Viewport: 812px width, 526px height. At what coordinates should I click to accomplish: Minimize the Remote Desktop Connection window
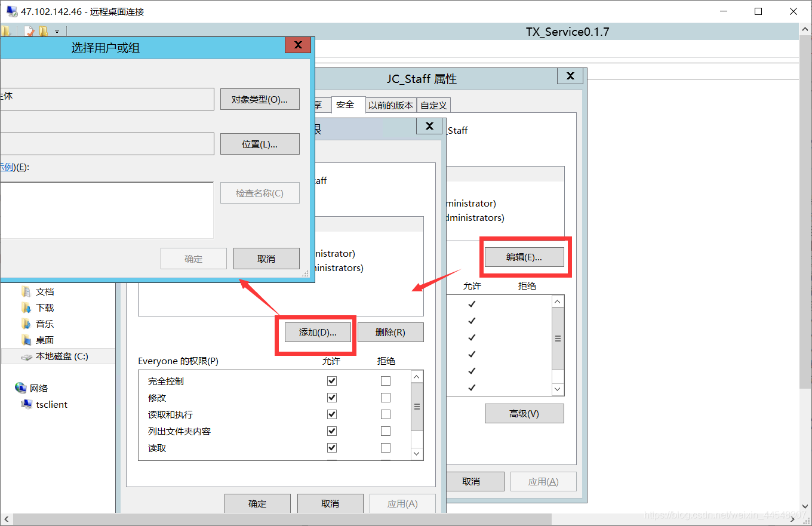pos(723,11)
